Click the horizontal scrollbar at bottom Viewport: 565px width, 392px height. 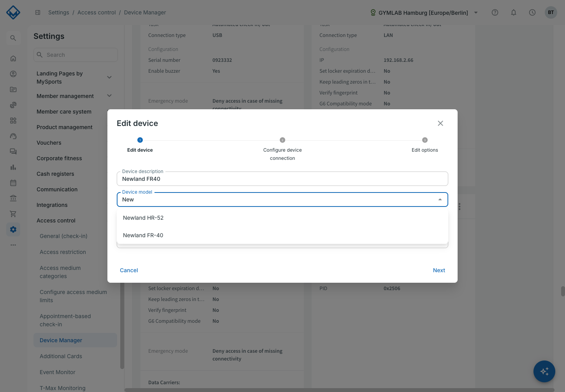pyautogui.click(x=339, y=390)
